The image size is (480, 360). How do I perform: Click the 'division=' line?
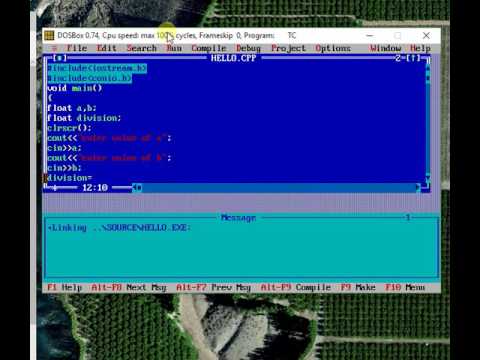69,178
